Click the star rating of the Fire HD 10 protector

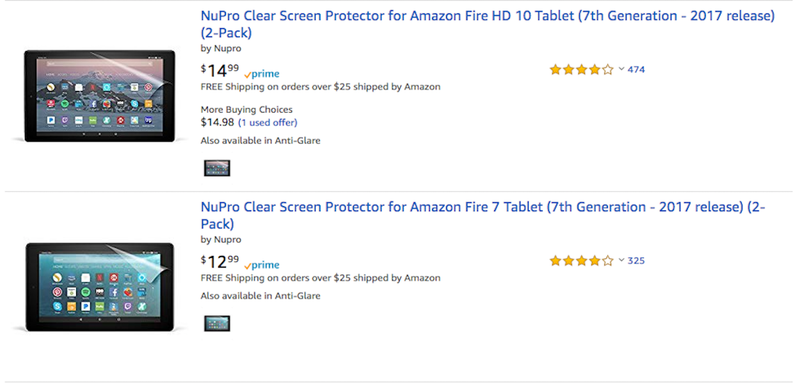pyautogui.click(x=581, y=70)
